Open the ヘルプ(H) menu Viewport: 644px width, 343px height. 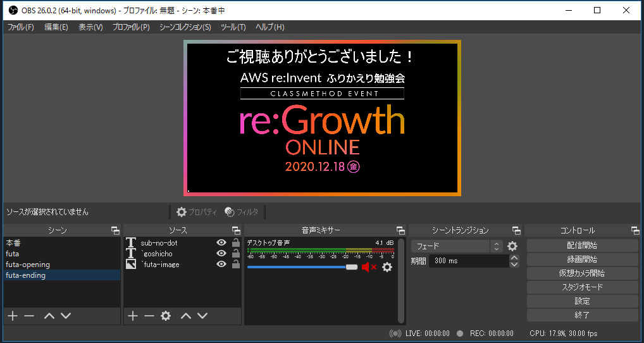tap(270, 27)
